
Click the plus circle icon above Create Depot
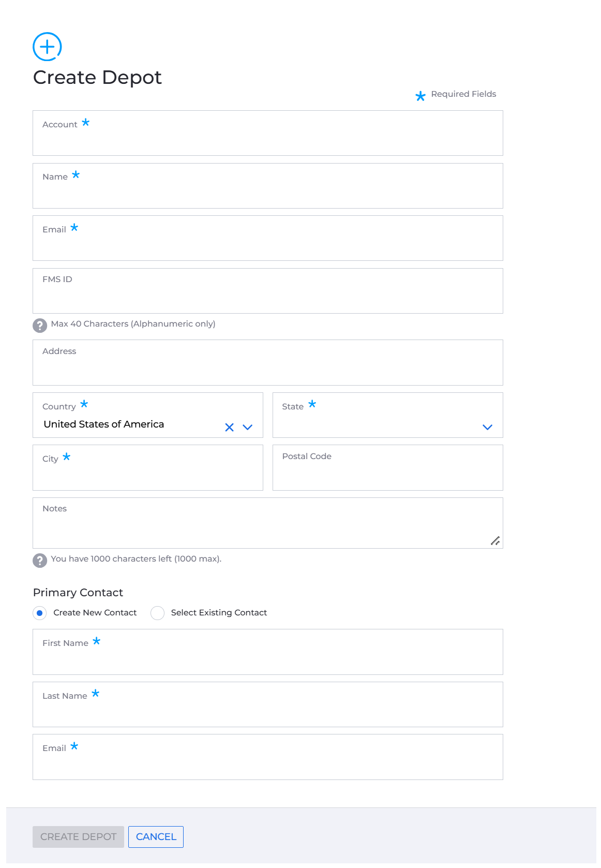[x=47, y=47]
